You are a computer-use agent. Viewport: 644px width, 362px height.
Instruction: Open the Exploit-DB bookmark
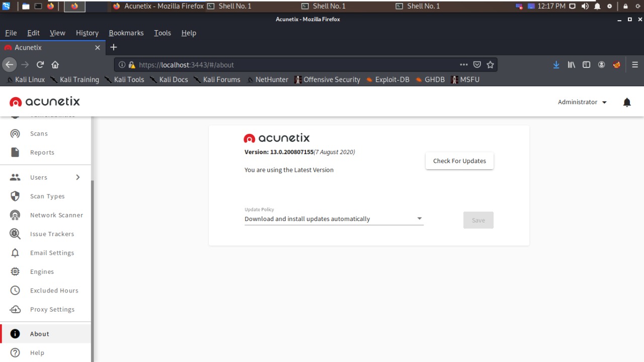(387, 80)
